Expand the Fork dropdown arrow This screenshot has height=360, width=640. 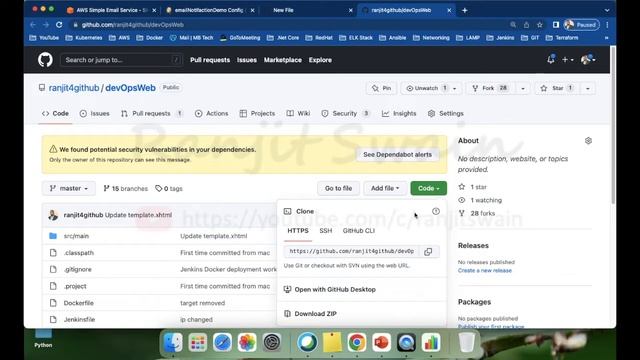coord(523,89)
